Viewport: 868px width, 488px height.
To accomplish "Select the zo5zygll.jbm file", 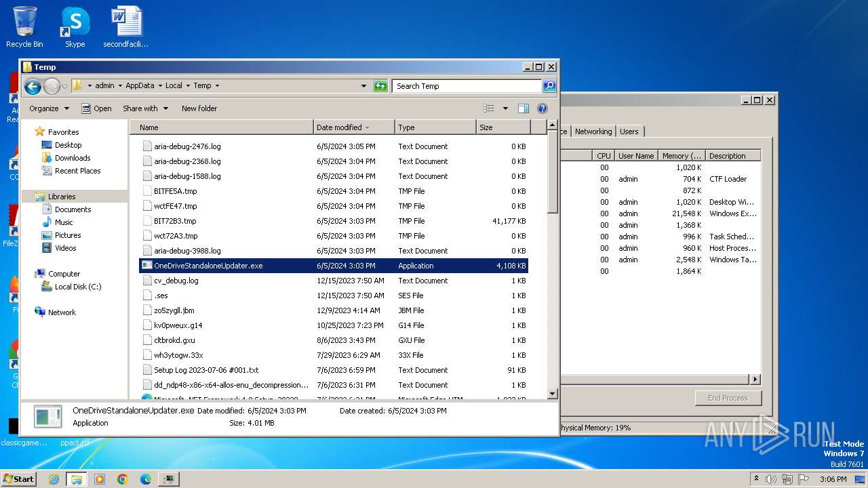I will pyautogui.click(x=333, y=310).
